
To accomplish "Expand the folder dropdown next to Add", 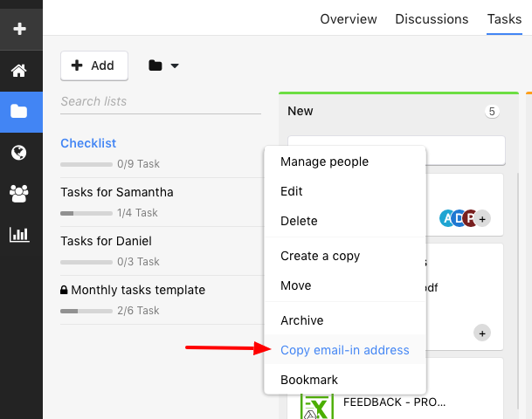I will click(163, 65).
